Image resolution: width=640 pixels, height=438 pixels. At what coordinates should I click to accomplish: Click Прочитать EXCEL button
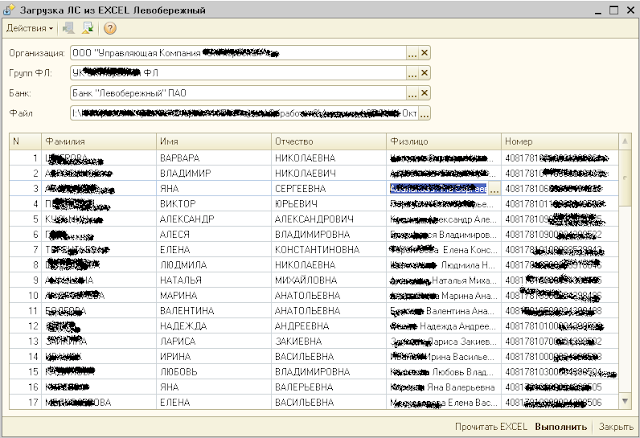tap(491, 427)
